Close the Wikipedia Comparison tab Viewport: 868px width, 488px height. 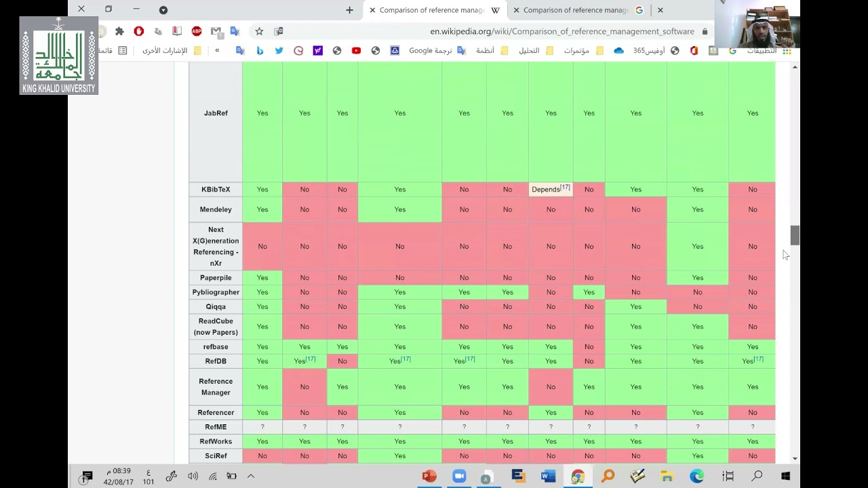coord(372,10)
